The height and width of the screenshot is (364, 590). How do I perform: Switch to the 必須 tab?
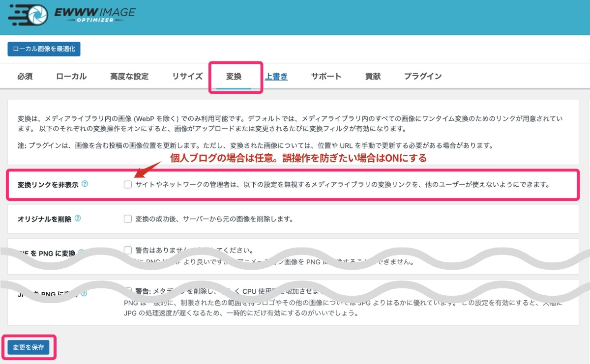(25, 77)
